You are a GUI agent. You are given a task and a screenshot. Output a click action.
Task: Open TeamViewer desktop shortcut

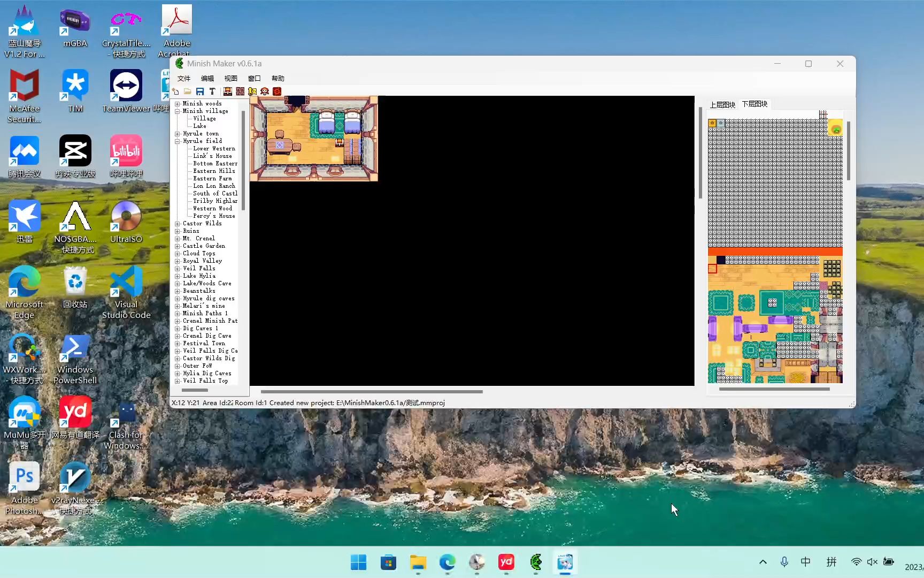[126, 91]
